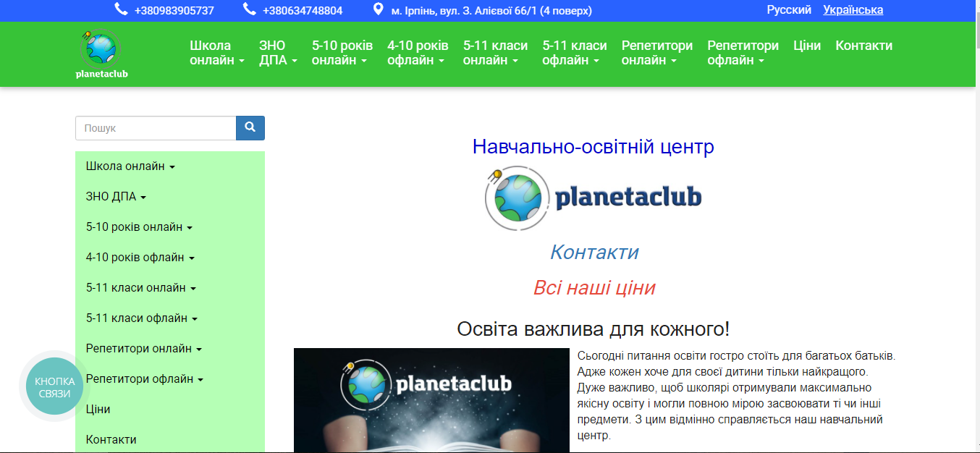The height and width of the screenshot is (453, 980).
Task: Click the Навчально-освітній центр heading
Action: tap(594, 146)
